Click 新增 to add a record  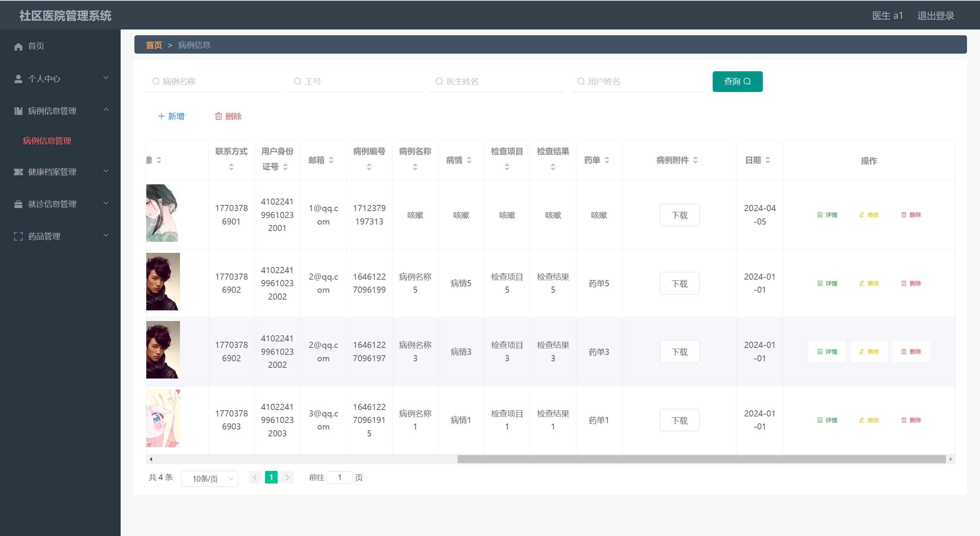point(171,116)
